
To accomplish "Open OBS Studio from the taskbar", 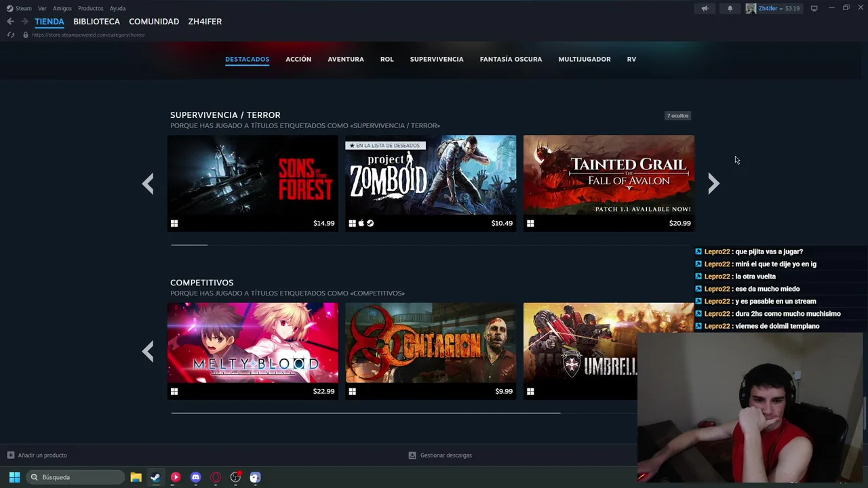I will (235, 477).
